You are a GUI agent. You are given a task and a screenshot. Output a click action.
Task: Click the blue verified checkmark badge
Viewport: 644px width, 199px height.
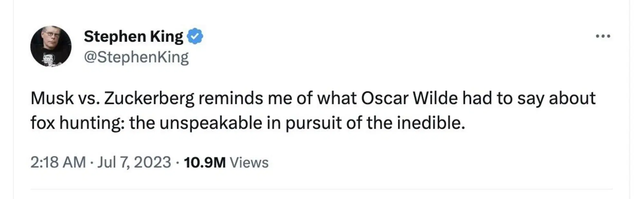pos(195,36)
